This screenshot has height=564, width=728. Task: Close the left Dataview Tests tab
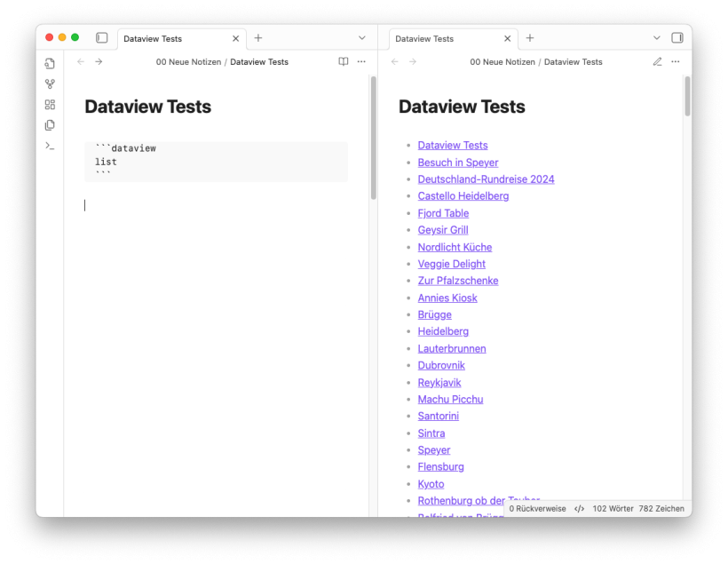(x=236, y=38)
